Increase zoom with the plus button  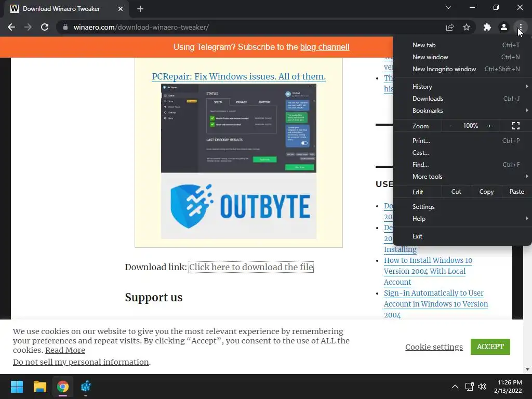[x=489, y=126]
